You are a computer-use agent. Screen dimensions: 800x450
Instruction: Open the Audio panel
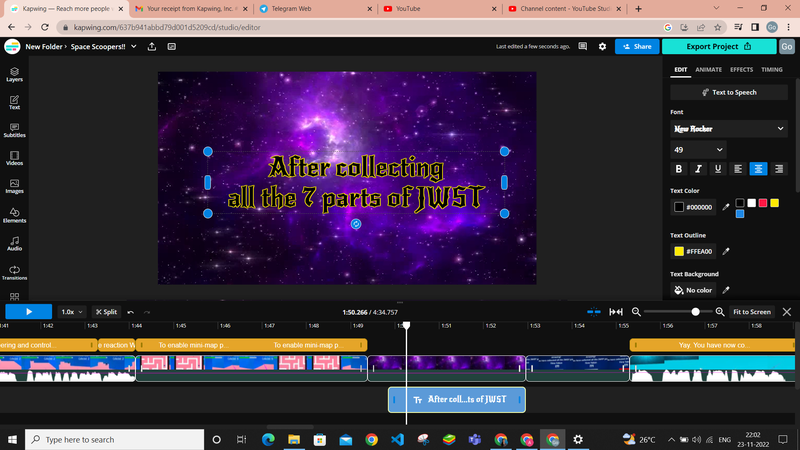point(14,242)
